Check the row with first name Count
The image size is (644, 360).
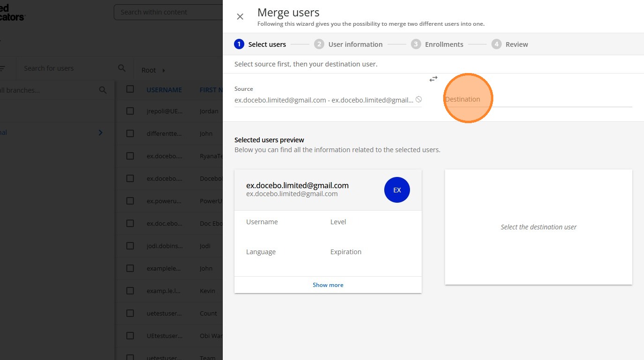130,313
